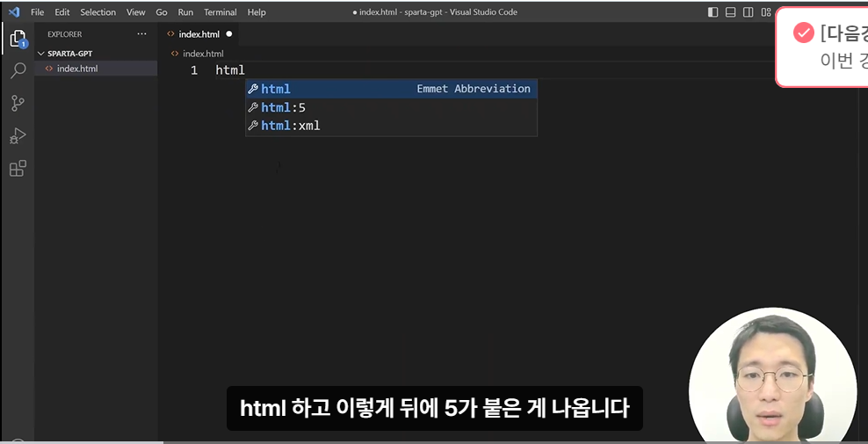Select index.html in the Explorer tree
The width and height of the screenshot is (868, 444).
(x=96, y=69)
